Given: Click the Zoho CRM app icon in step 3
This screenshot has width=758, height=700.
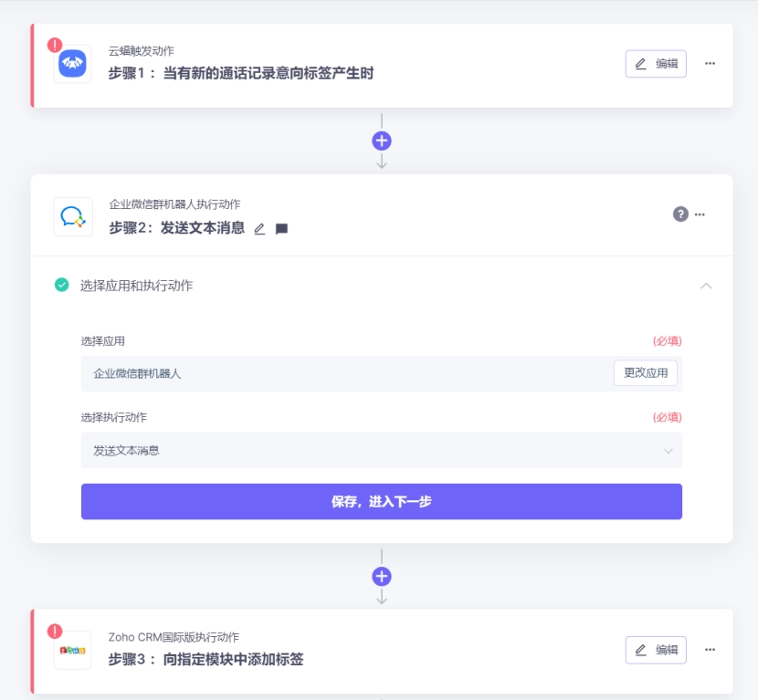Looking at the screenshot, I should click(x=72, y=650).
